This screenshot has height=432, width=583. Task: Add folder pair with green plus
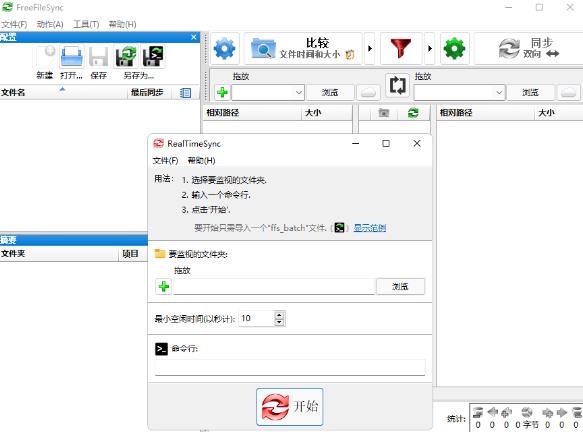(x=222, y=92)
